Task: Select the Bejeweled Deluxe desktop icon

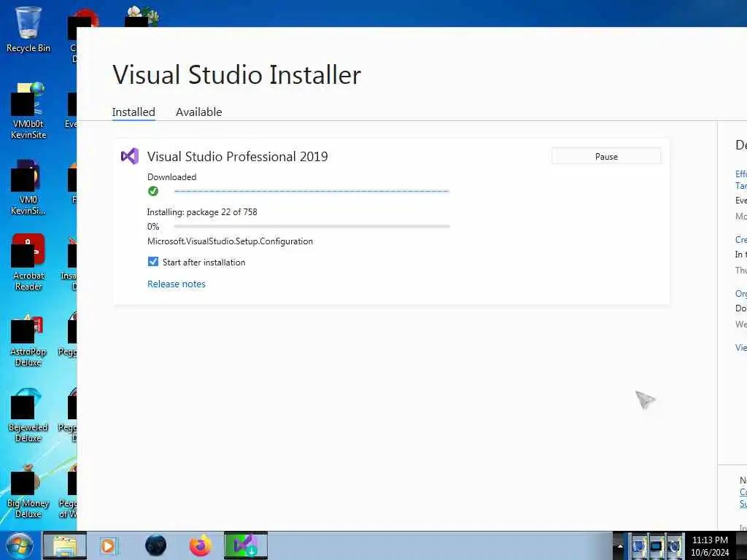Action: (x=28, y=415)
